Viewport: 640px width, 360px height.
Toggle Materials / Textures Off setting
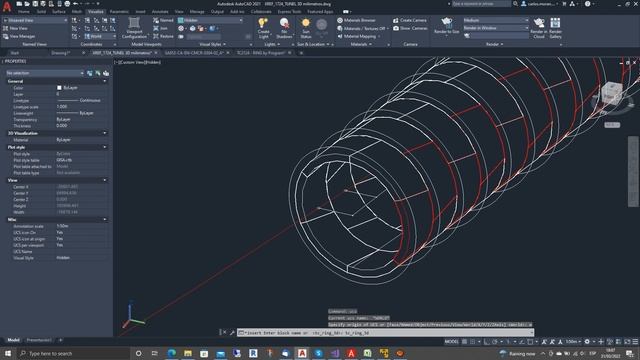pos(362,28)
